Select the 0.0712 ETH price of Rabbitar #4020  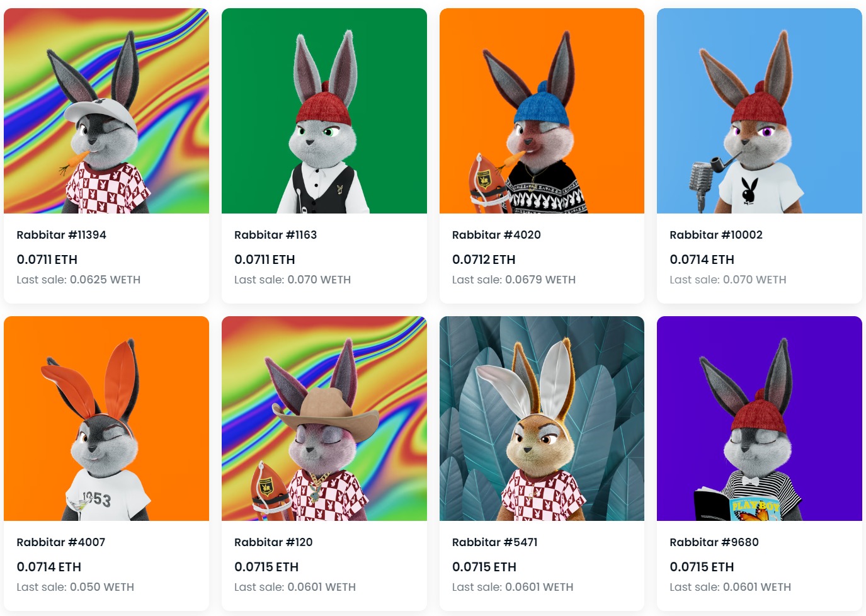(x=484, y=260)
